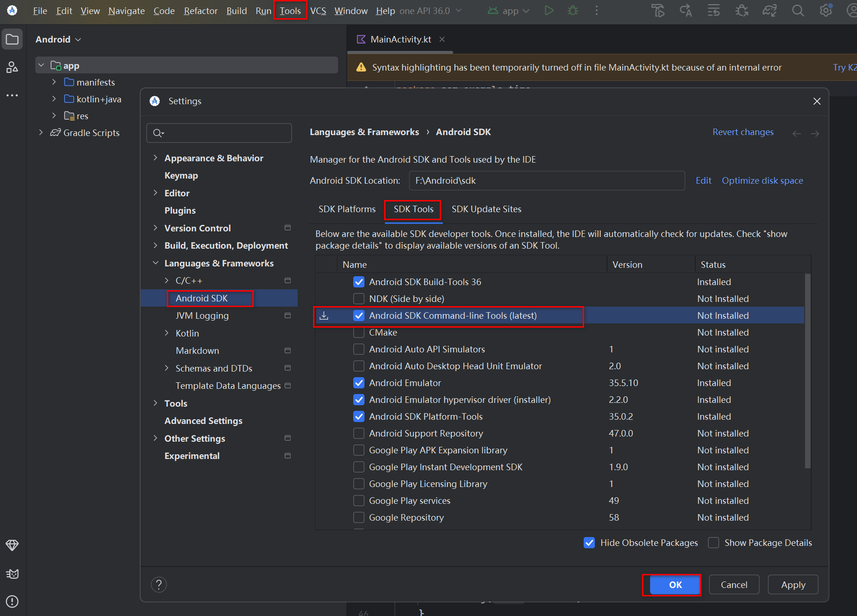Open IDE settings via gear icon
Viewport: 857px width, 616px height.
tap(826, 10)
